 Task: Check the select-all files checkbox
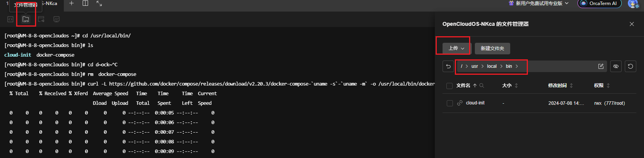tap(449, 86)
